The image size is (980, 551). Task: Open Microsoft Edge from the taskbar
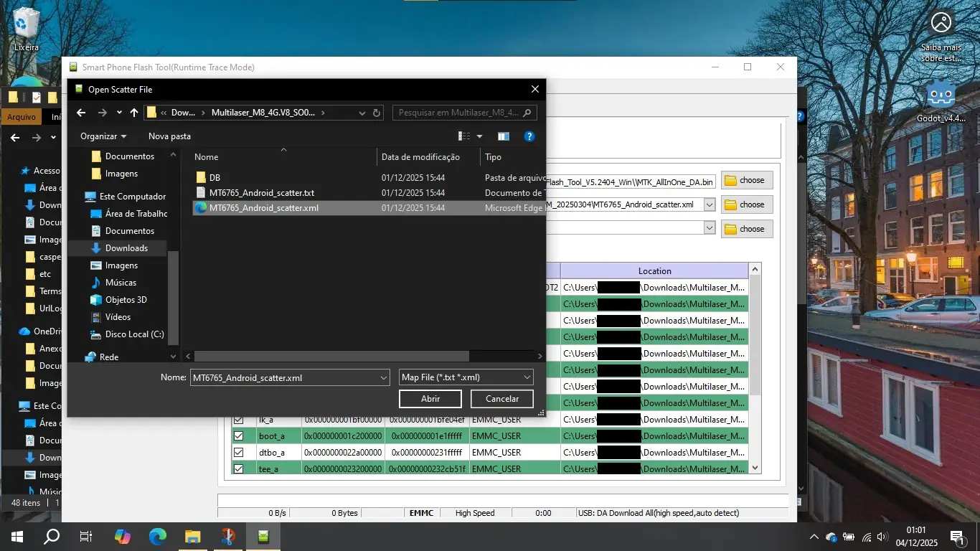[x=157, y=536]
